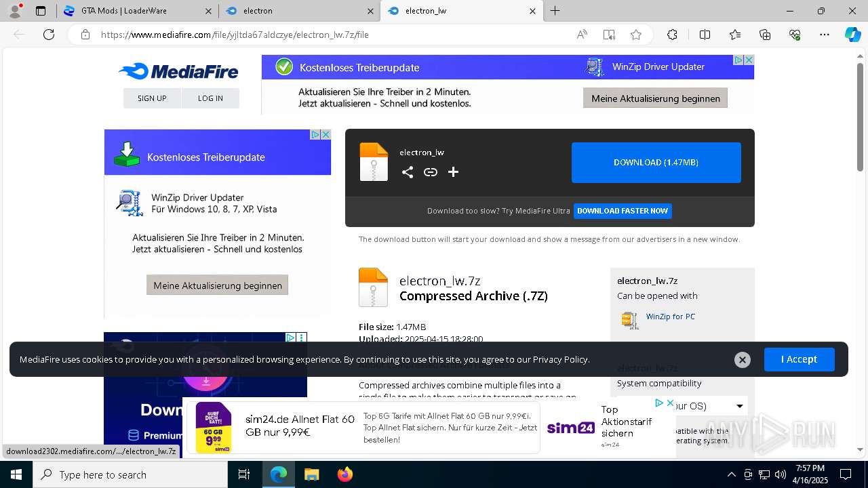This screenshot has height=488, width=868.
Task: Toggle split screen view
Action: point(705,35)
